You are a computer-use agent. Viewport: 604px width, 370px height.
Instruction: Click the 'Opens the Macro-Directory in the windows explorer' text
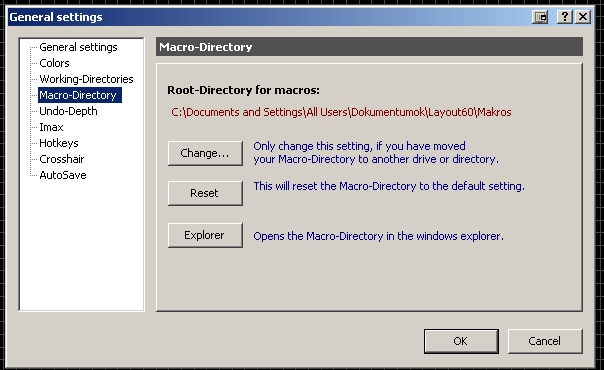(x=378, y=236)
